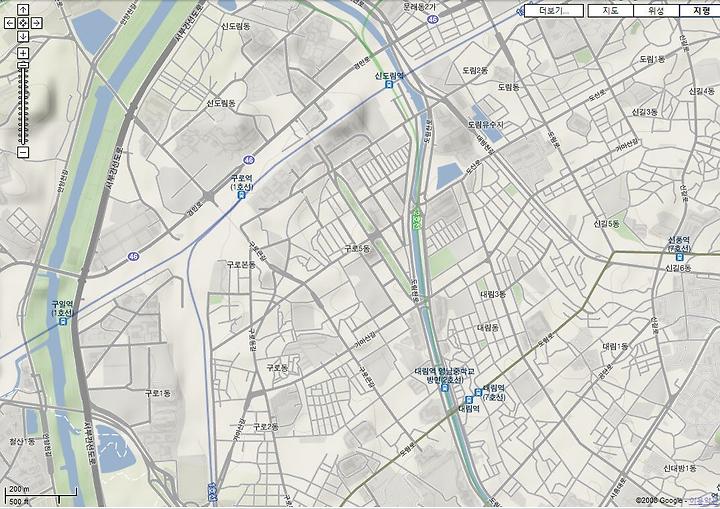Click the route 46 shield near 구로역
This screenshot has height=509, width=720.
coord(248,160)
